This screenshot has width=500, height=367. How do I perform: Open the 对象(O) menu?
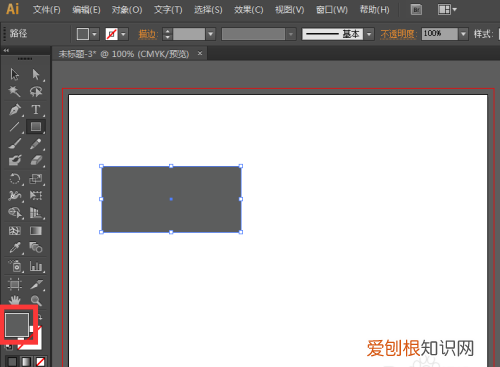pyautogui.click(x=127, y=10)
